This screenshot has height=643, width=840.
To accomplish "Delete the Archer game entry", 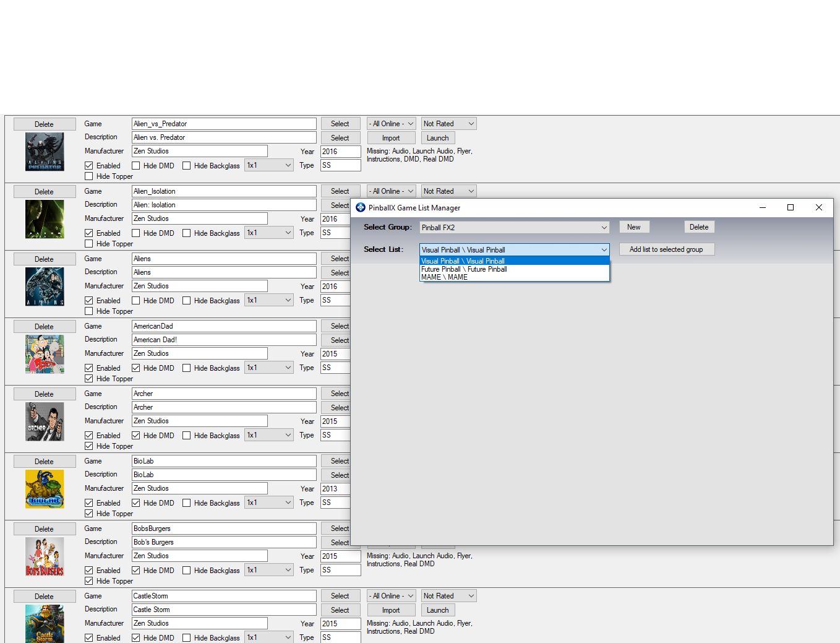I will click(x=45, y=394).
